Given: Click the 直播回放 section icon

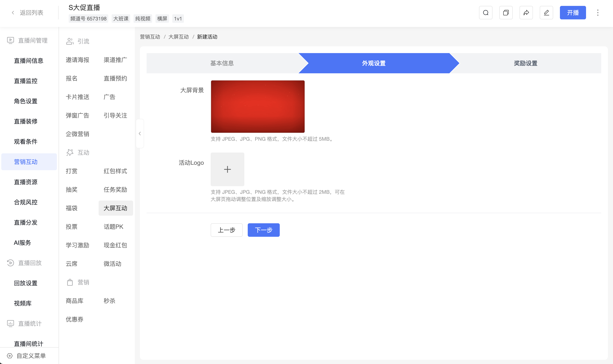Looking at the screenshot, I should (x=10, y=263).
